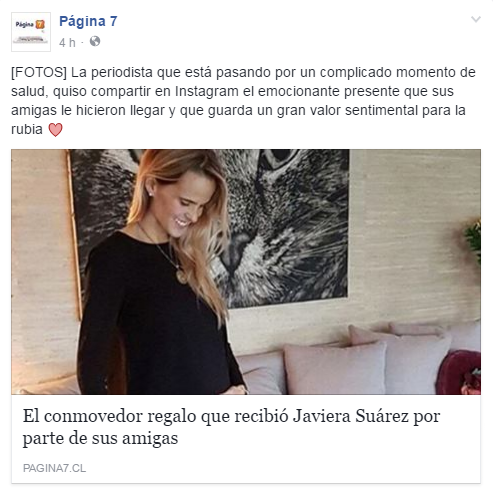Open the Página 7 profile picture
The height and width of the screenshot is (495, 493).
pos(31,32)
